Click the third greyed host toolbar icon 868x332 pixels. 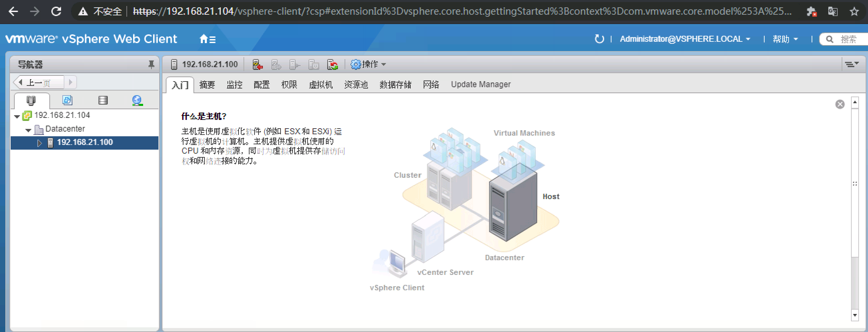(x=295, y=64)
